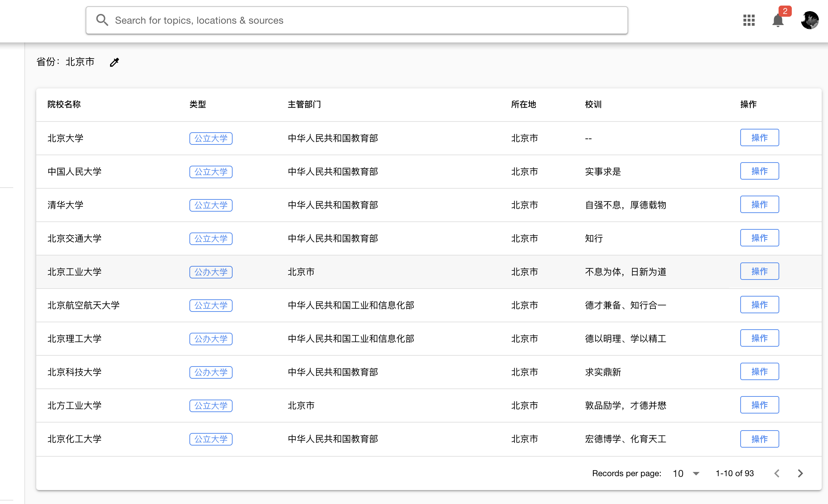Screen dimensions: 828x504
Task: Click the 院校名称 column header
Action: [64, 104]
